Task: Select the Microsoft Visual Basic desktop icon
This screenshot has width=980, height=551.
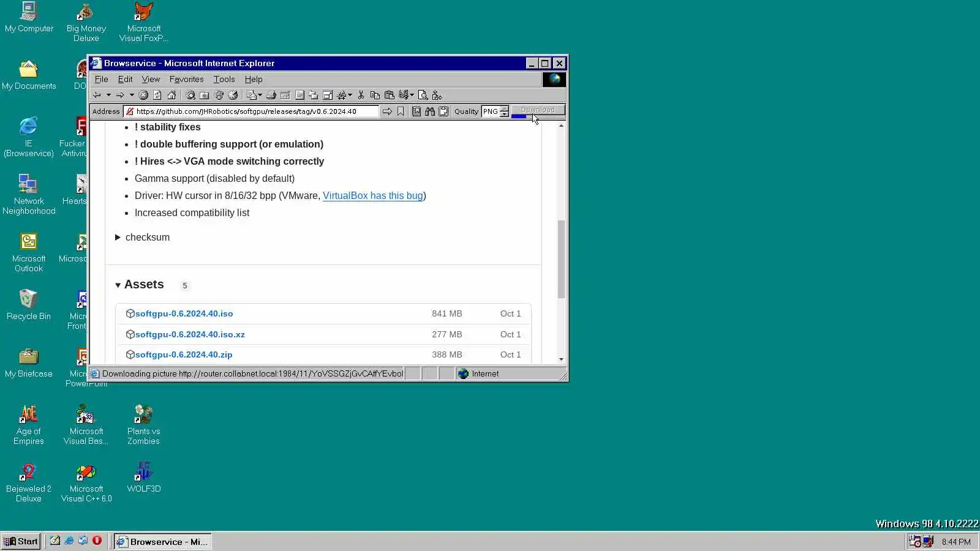Action: pyautogui.click(x=86, y=424)
